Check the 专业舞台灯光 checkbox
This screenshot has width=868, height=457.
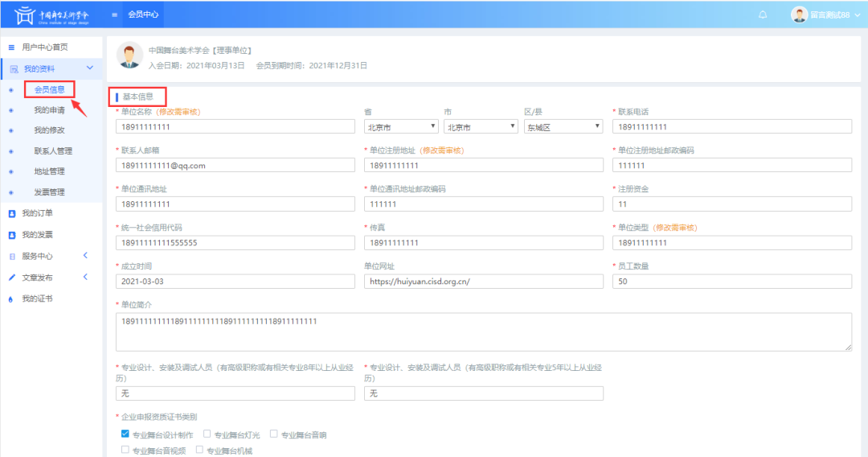pos(207,434)
